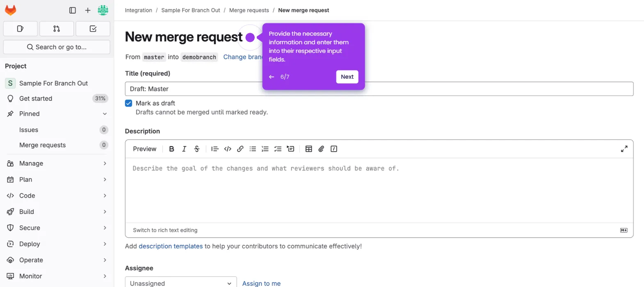Screen dimensions: 644x287
Task: Expand the Build menu
Action: click(57, 212)
